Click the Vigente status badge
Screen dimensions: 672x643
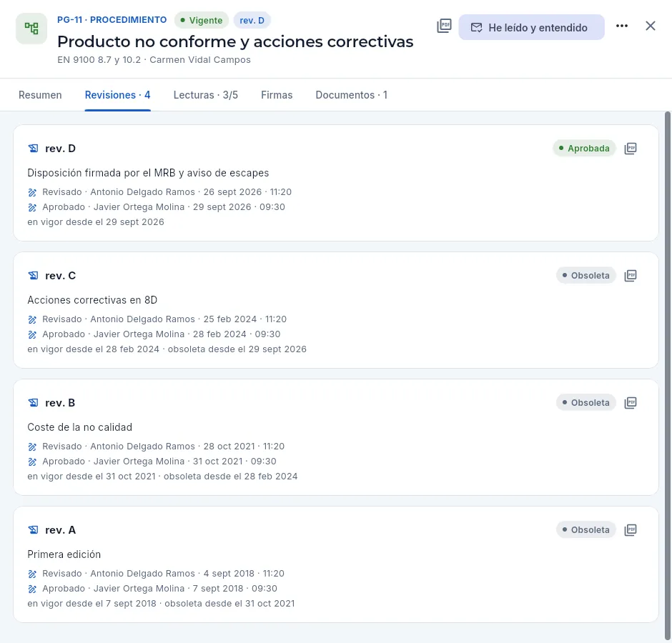pos(202,20)
